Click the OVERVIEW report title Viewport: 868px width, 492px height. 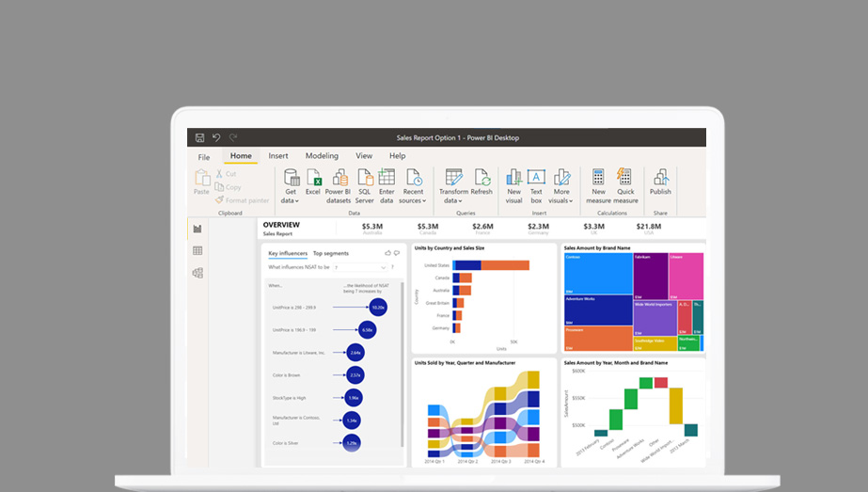click(x=281, y=225)
